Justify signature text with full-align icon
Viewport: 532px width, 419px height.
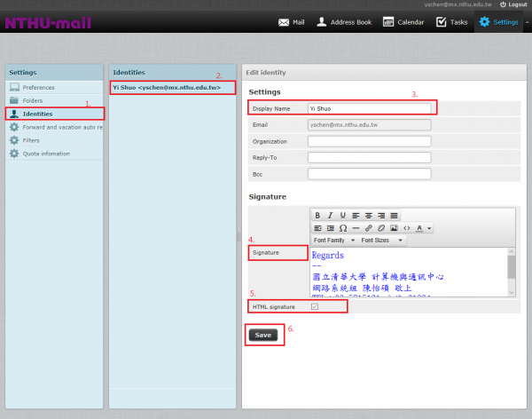[394, 216]
